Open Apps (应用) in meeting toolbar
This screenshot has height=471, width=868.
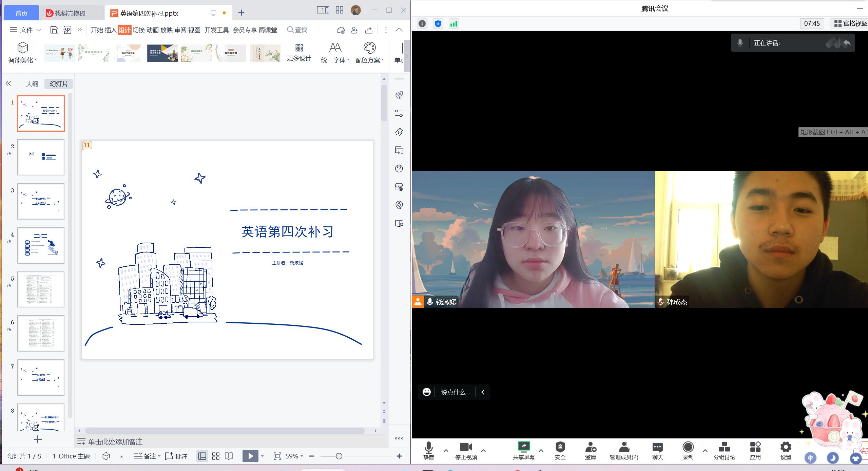point(755,451)
